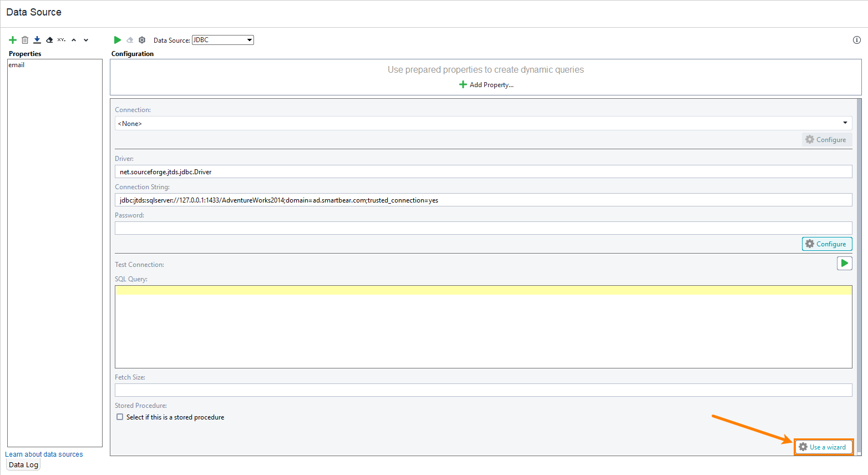Open the info panel at top right
The image size is (868, 475).
tap(856, 39)
